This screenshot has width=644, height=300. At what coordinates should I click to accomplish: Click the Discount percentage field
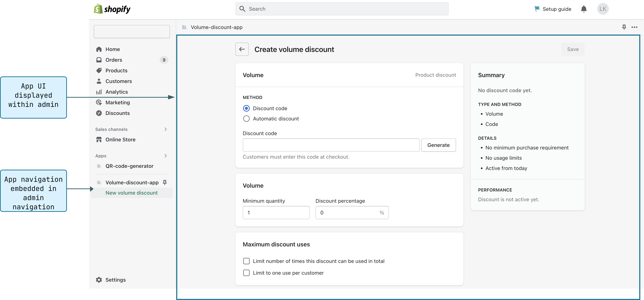(352, 213)
